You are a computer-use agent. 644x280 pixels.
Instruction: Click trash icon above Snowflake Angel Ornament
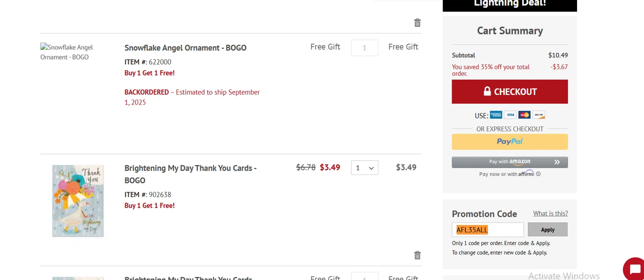pos(417,23)
